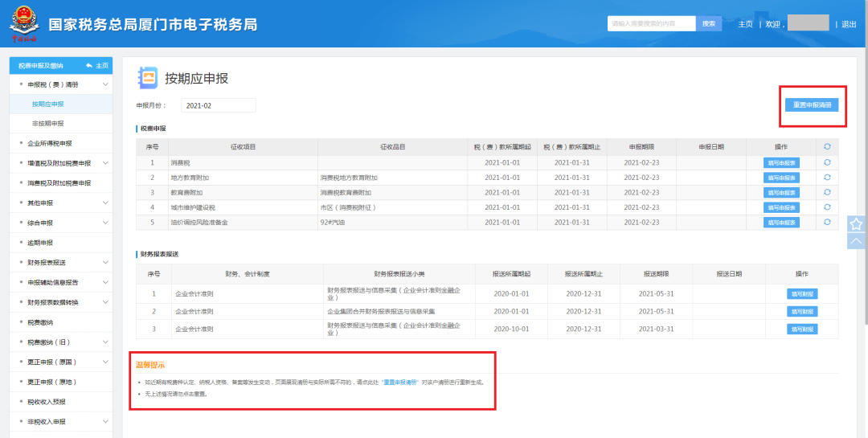Screen dimensions: 868x438
Task: Click 填写财报 for financial report row 1
Action: coord(802,294)
